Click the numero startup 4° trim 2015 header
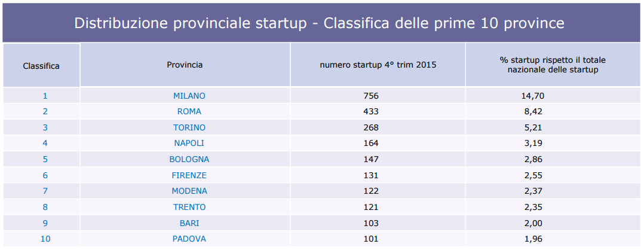The width and height of the screenshot is (644, 250). pyautogui.click(x=378, y=65)
